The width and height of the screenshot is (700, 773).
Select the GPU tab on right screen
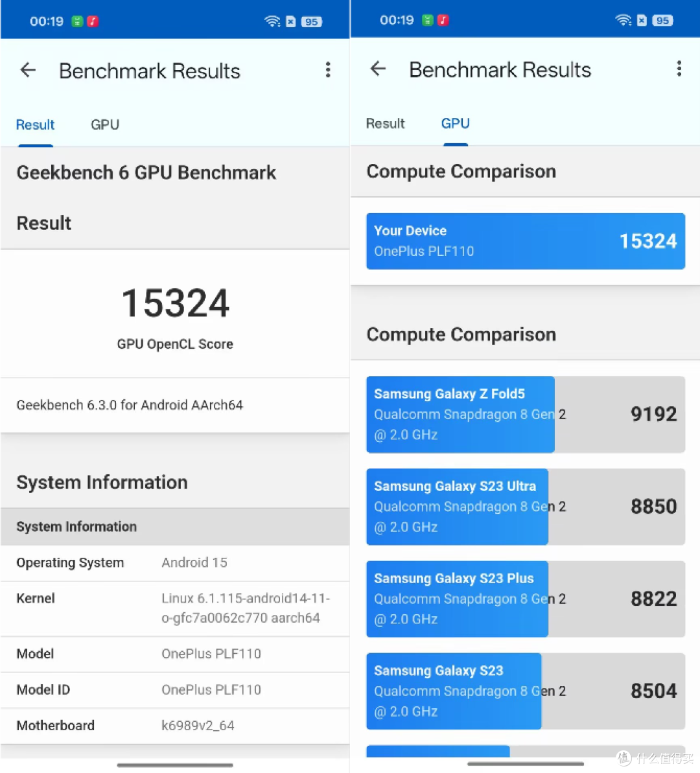[455, 123]
